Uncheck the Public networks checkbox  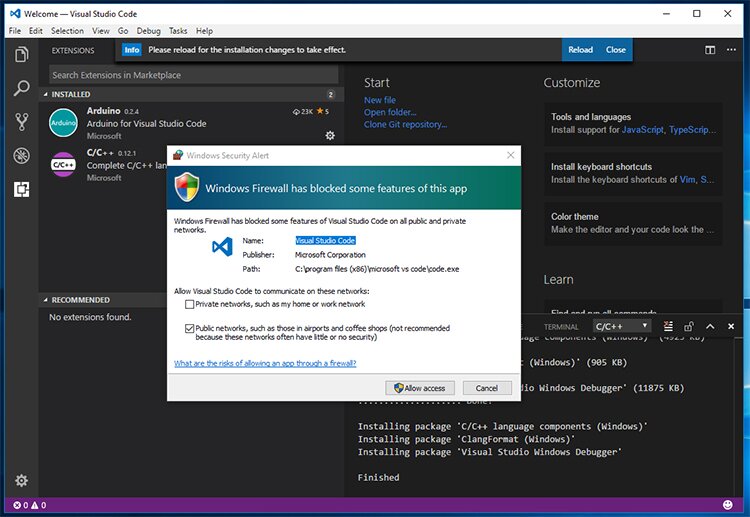pos(189,328)
